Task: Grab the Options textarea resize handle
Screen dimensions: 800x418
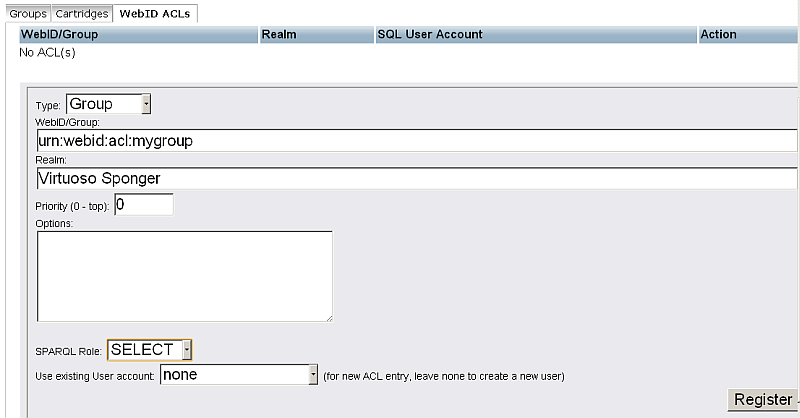Action: pyautogui.click(x=328, y=317)
